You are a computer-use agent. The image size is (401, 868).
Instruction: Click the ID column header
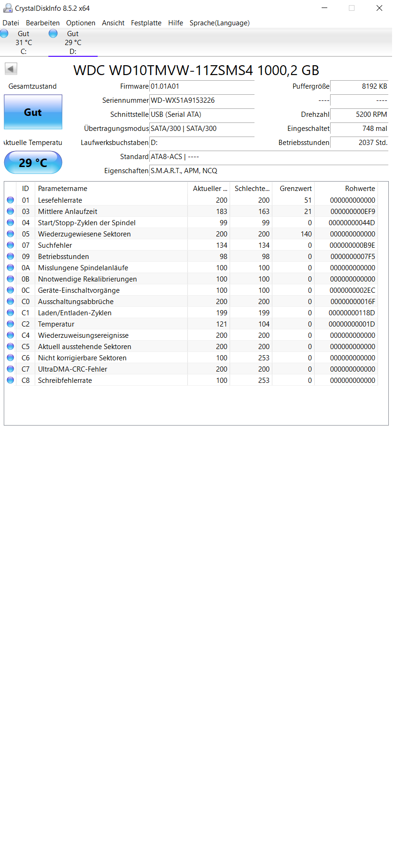click(25, 188)
